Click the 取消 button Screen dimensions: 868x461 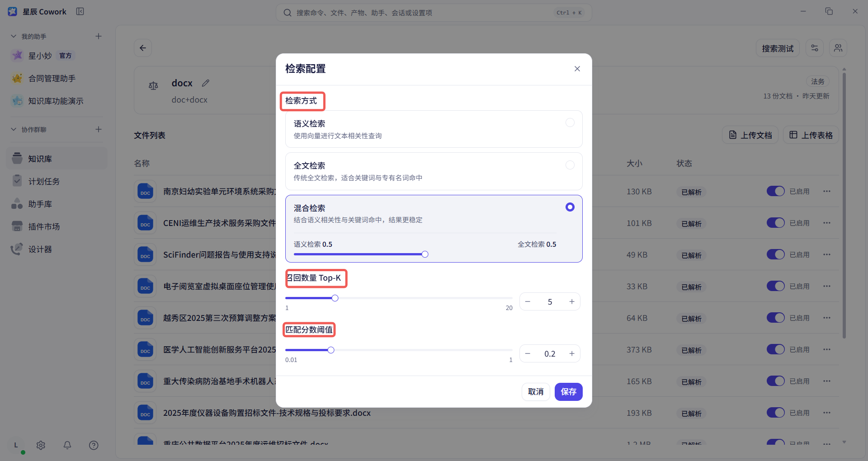536,392
